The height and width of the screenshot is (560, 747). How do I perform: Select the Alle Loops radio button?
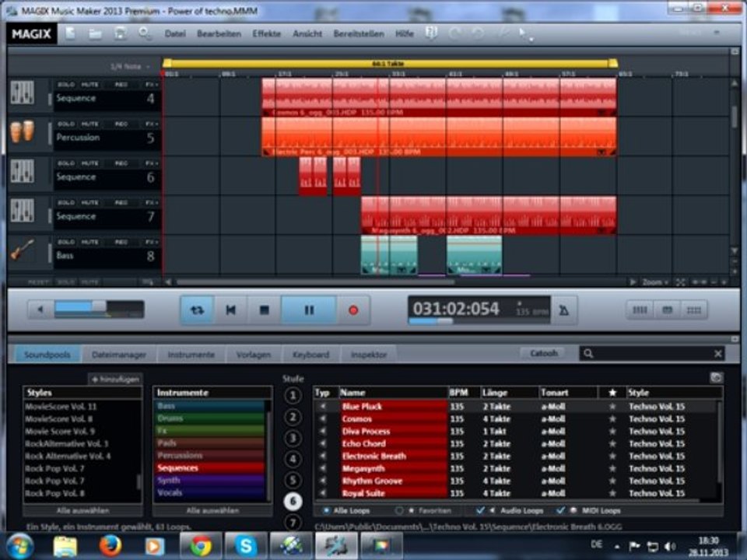[326, 510]
